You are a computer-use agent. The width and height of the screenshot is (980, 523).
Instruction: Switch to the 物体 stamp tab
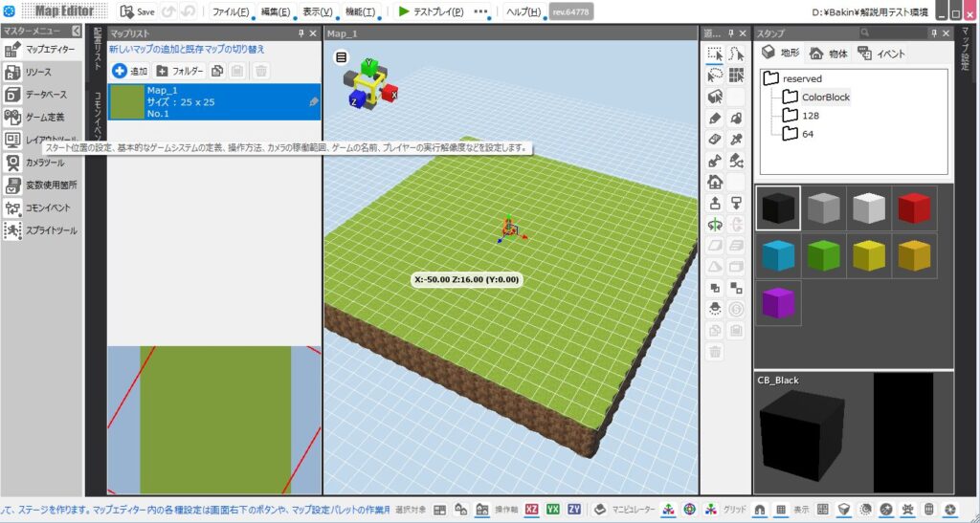[x=828, y=54]
